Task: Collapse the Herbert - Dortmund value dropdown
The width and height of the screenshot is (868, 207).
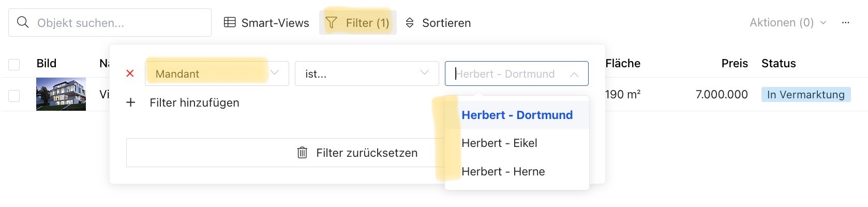Action: [x=574, y=74]
